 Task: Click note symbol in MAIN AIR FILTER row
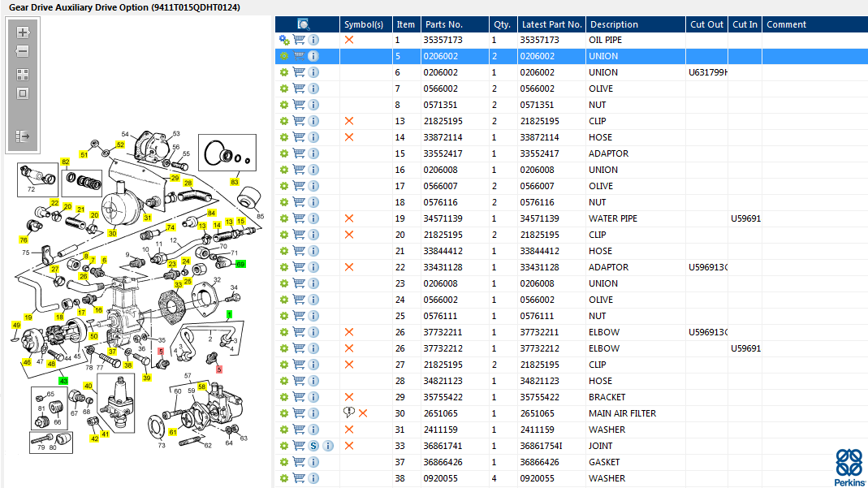click(x=349, y=412)
